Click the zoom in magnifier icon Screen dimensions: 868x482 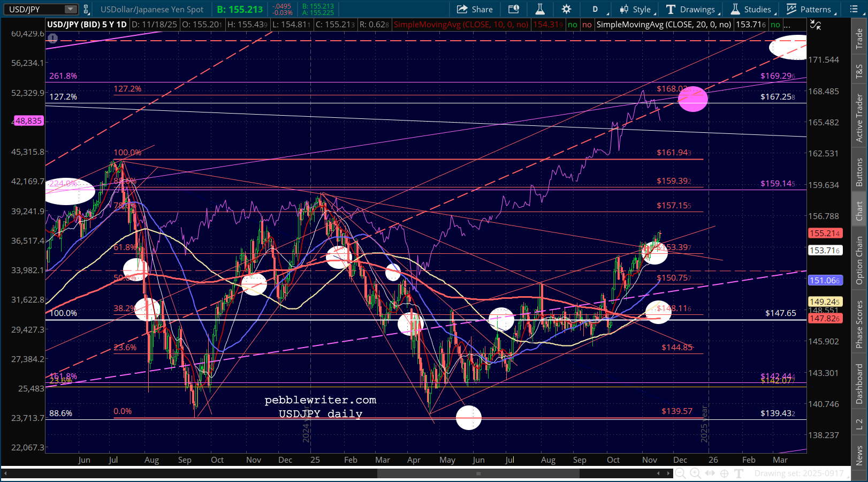click(695, 473)
